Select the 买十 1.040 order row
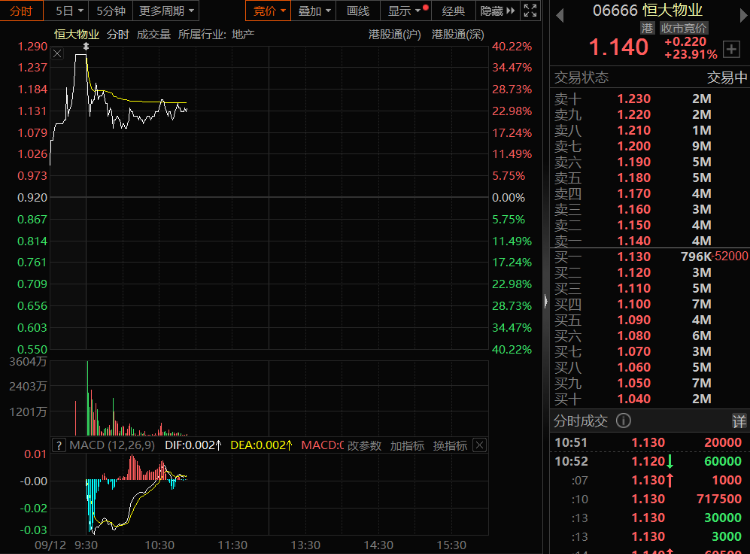This screenshot has height=554, width=750. pyautogui.click(x=650, y=399)
